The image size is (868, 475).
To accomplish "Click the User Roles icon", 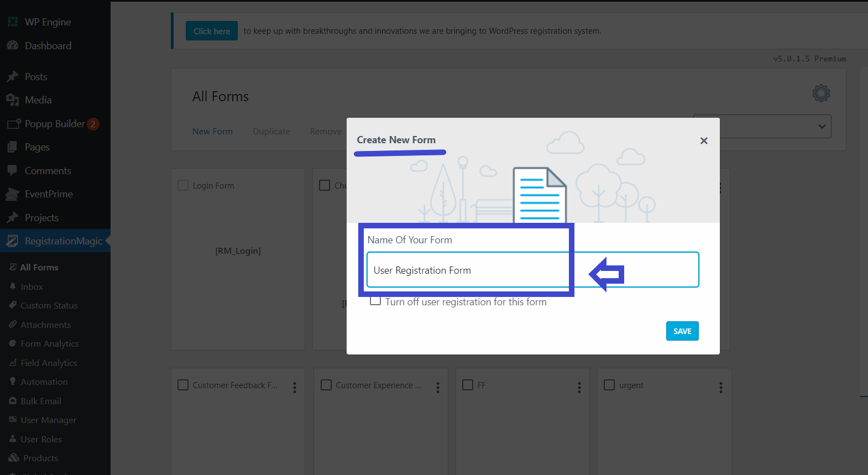I will click(13, 439).
